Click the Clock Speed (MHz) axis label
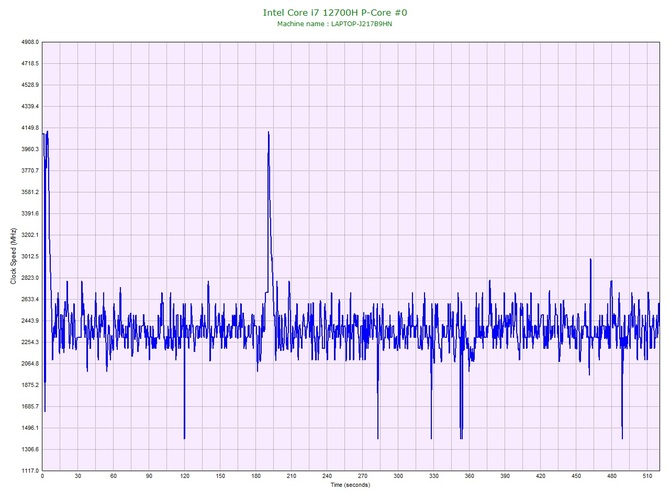 click(x=13, y=256)
